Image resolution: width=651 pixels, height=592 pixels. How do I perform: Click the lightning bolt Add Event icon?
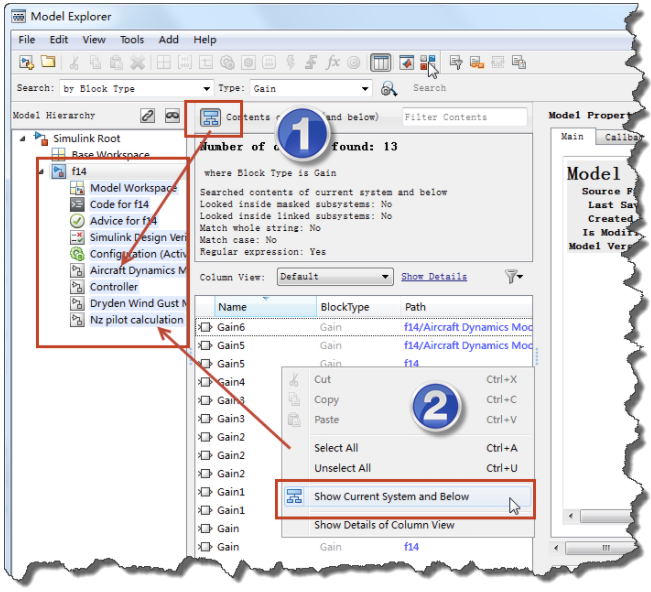tap(291, 63)
